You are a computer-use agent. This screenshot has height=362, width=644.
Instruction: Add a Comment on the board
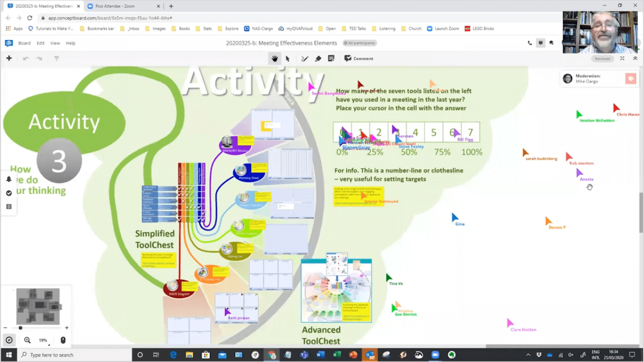click(358, 58)
